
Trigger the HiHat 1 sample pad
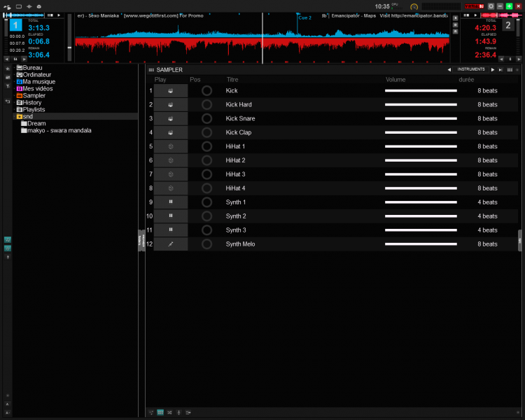pos(171,146)
